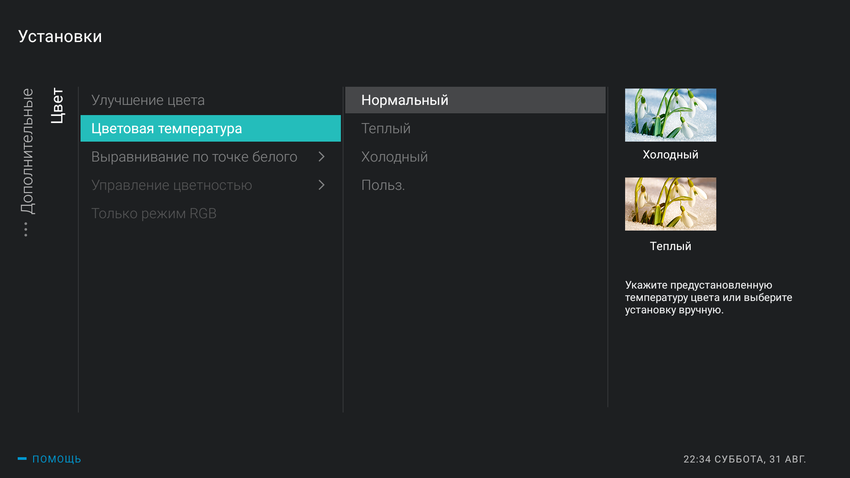Choose the Теплый color temperature option
The height and width of the screenshot is (478, 850).
click(x=386, y=129)
